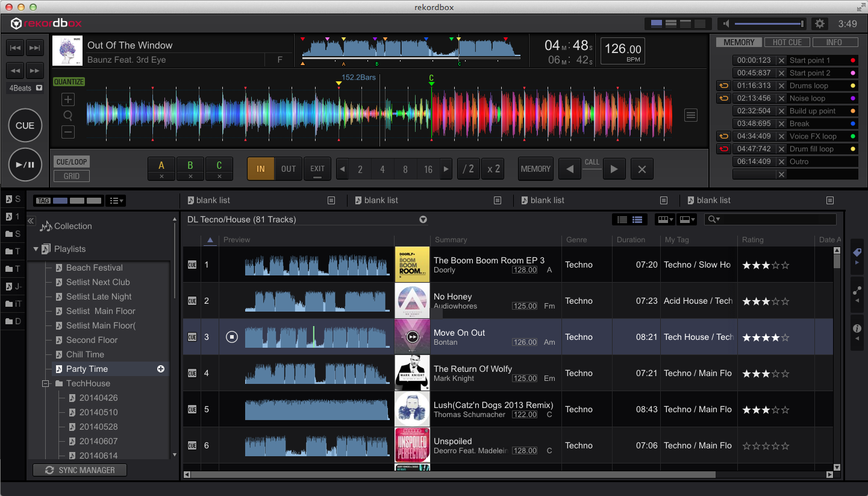Click the play/pause button
Screen dimensions: 868x496
(25, 165)
